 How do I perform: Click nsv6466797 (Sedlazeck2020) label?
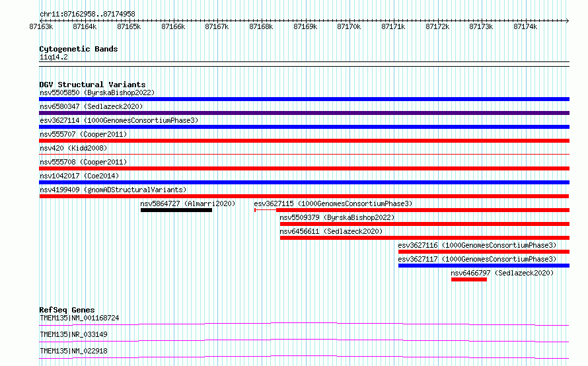502,273
